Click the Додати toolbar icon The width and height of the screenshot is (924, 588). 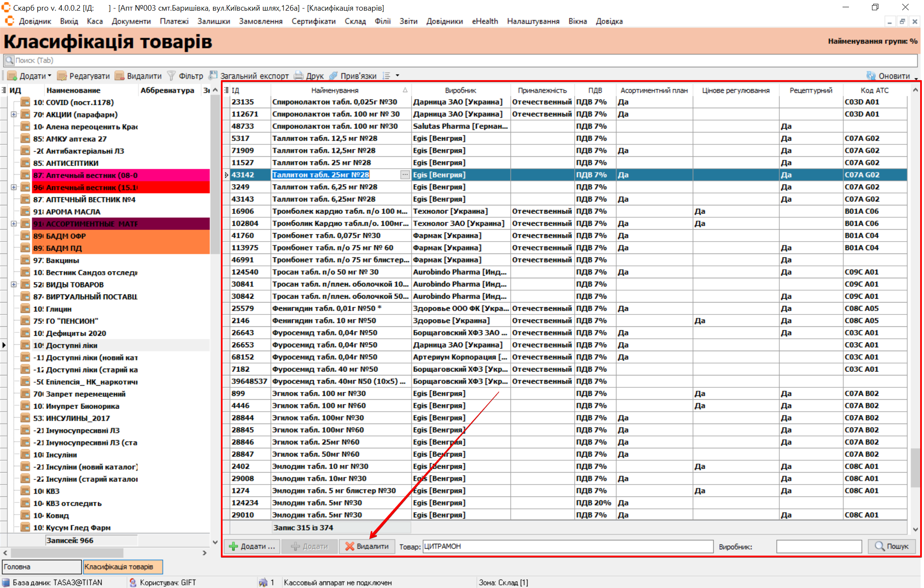pos(12,76)
